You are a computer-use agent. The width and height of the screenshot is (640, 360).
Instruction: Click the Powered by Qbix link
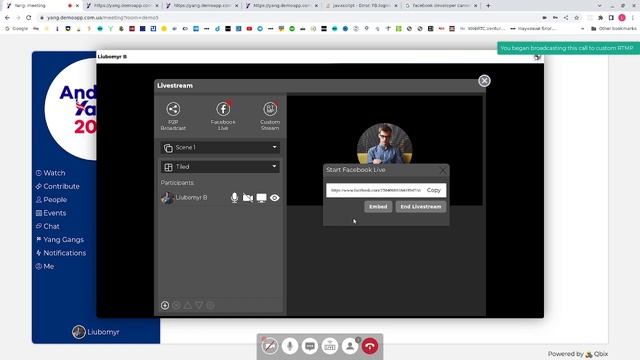pos(578,354)
